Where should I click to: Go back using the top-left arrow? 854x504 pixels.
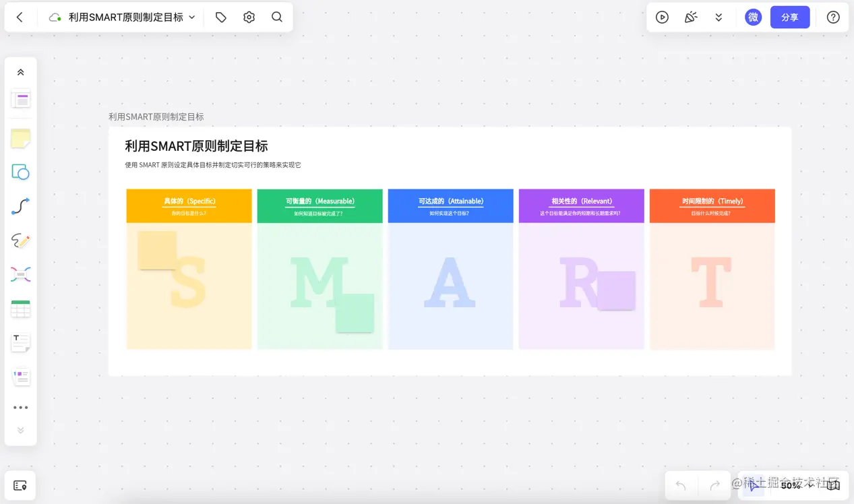click(20, 18)
